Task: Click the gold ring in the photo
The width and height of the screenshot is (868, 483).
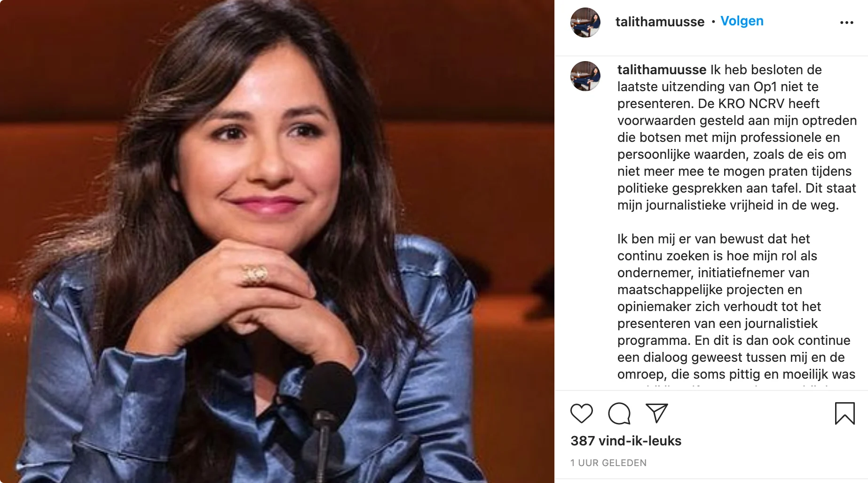Action: (x=254, y=274)
